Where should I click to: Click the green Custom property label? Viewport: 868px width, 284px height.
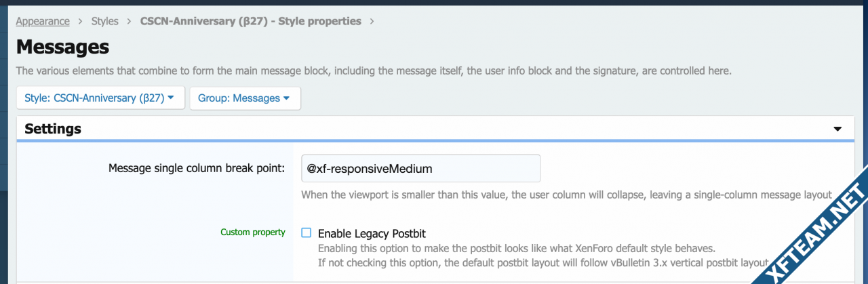[x=253, y=232]
